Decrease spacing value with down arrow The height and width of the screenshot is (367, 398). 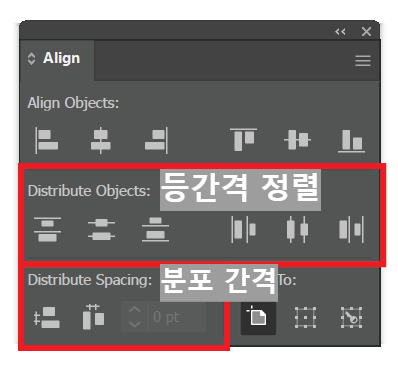click(x=134, y=324)
